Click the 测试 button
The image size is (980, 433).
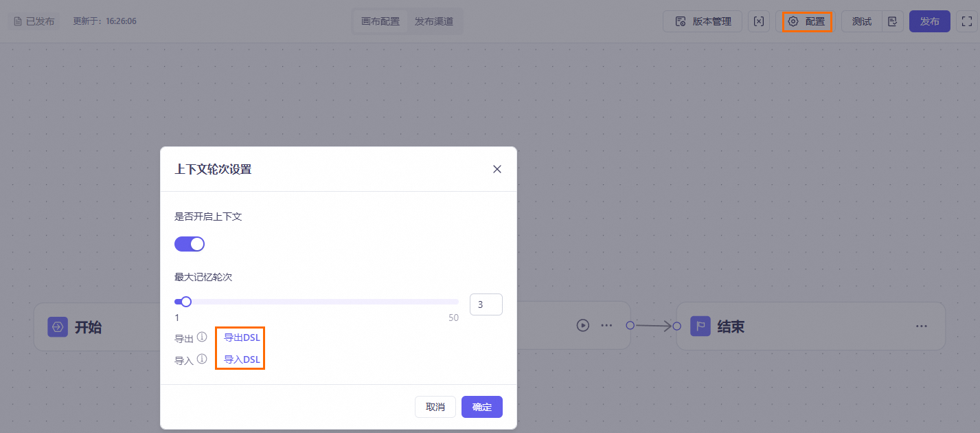(x=862, y=21)
